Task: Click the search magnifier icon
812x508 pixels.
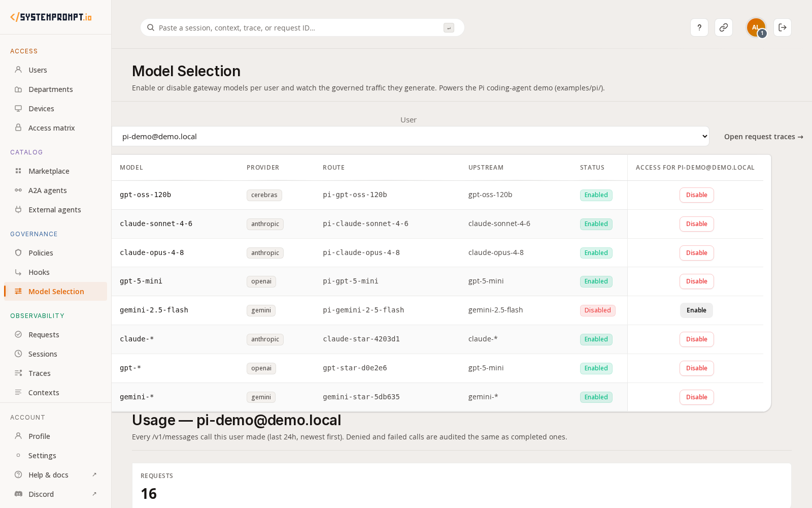Action: point(151,27)
